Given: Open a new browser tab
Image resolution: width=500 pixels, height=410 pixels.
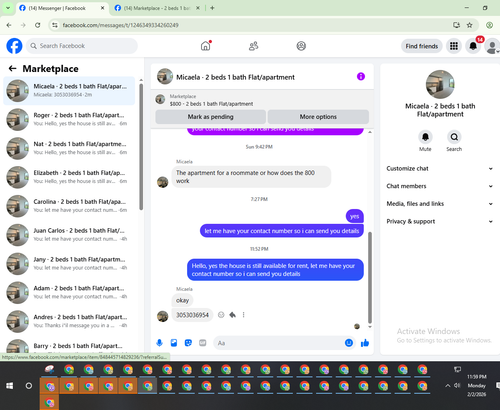Looking at the screenshot, I should click(212, 8).
